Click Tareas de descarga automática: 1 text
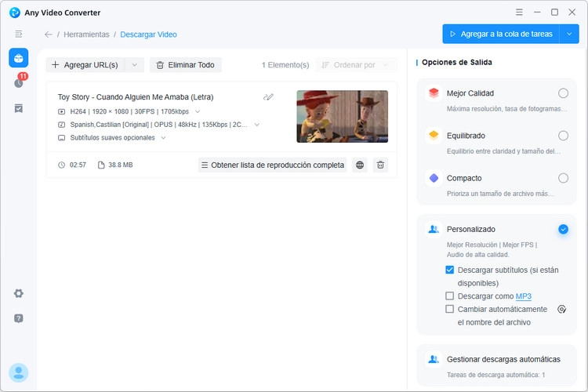This screenshot has height=392, width=588. click(495, 375)
